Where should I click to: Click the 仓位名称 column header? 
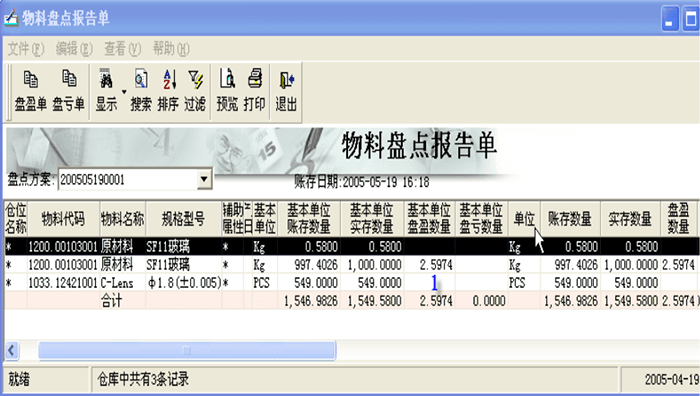pos(16,219)
